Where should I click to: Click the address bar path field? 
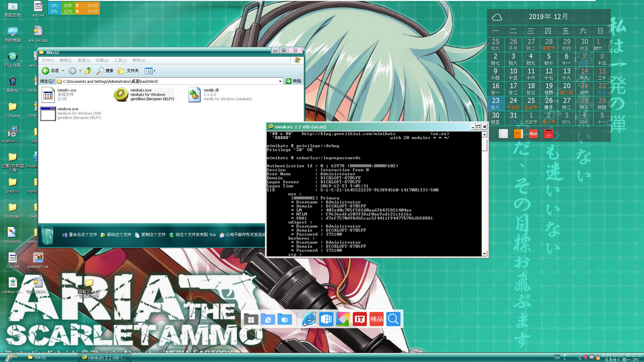168,81
